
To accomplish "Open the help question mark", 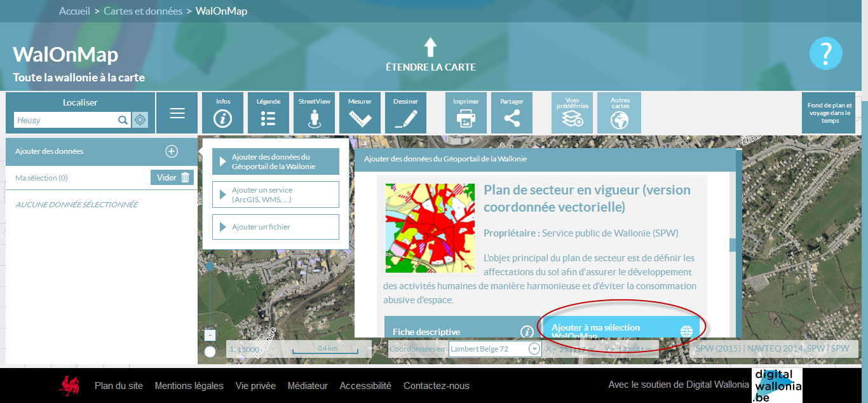I will 826,53.
